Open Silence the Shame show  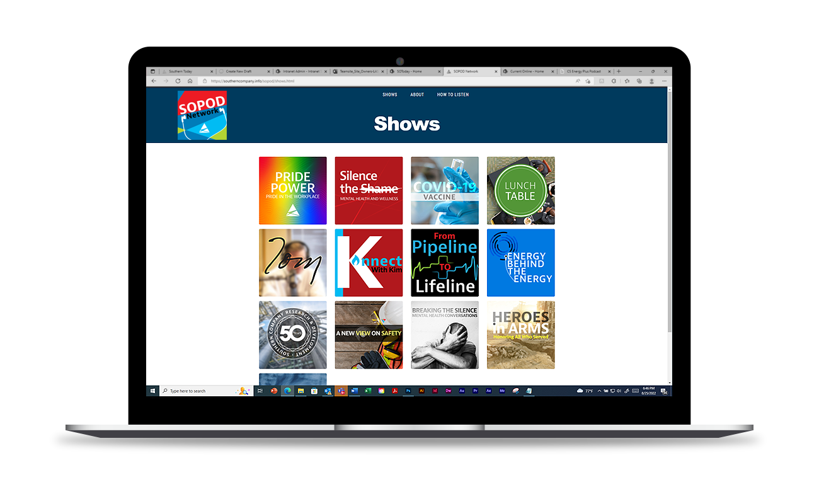(x=369, y=190)
